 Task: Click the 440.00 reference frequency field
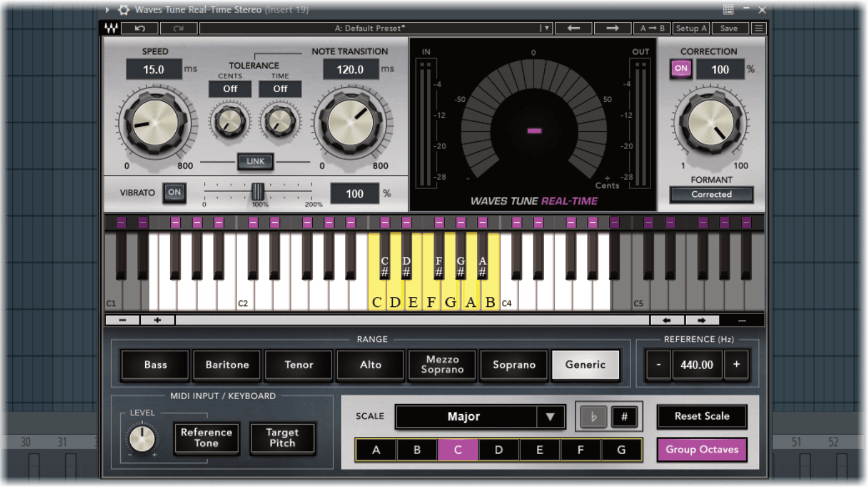tap(697, 365)
